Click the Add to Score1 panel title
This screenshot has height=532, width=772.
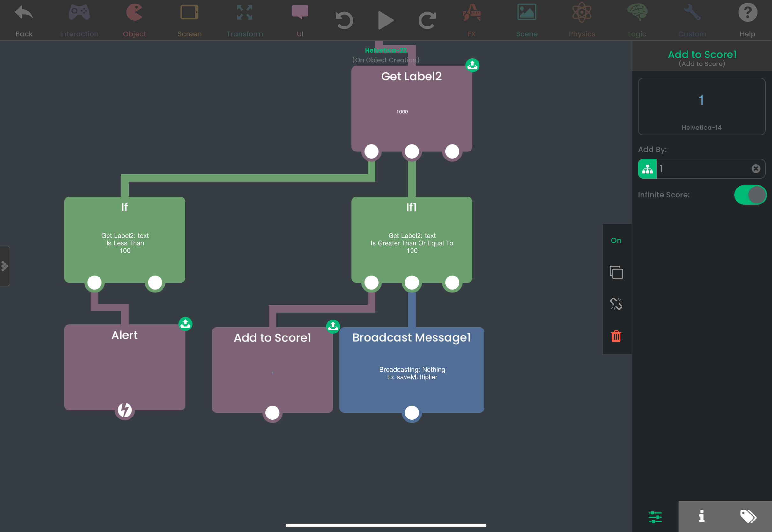702,54
